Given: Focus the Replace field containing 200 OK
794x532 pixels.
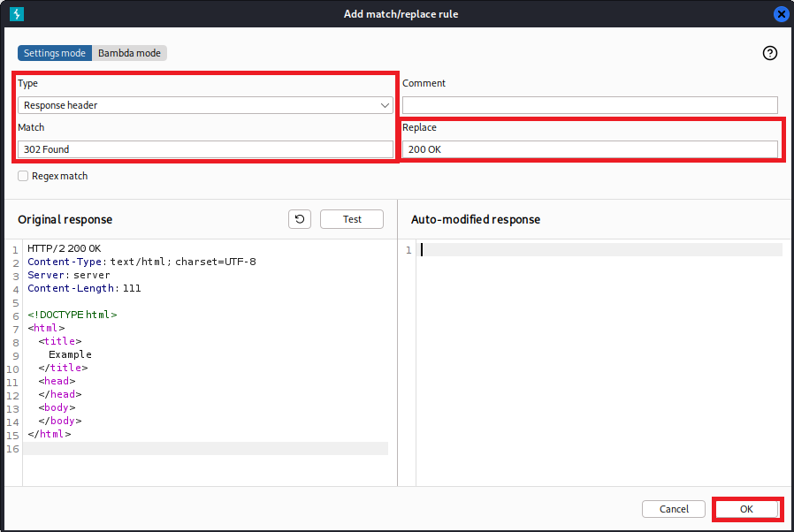Looking at the screenshot, I should click(x=590, y=149).
